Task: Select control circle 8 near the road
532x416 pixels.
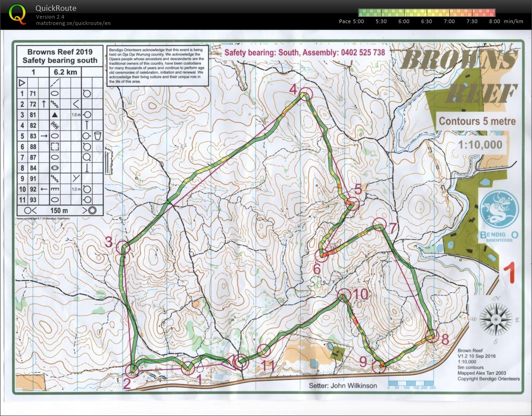Action: coord(431,337)
